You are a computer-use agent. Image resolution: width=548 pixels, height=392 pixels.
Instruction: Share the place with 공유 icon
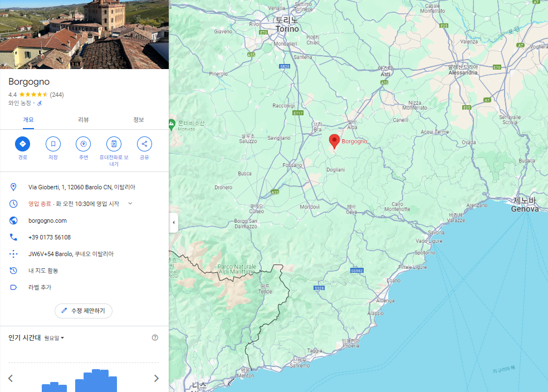(x=144, y=144)
